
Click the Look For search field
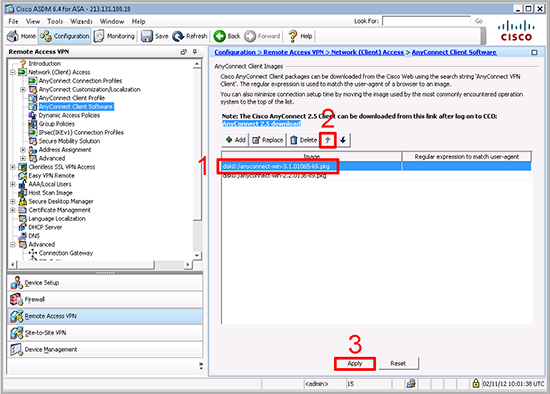(426, 21)
